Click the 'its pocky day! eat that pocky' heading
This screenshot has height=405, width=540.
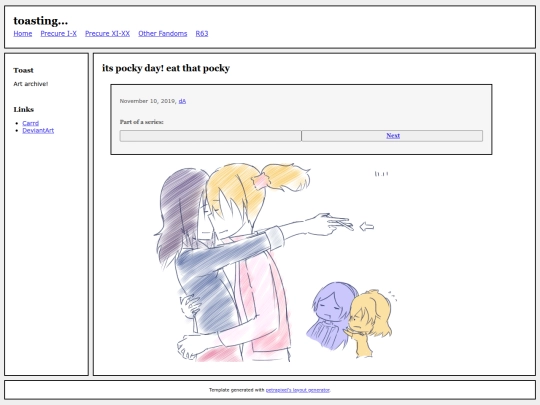point(166,68)
